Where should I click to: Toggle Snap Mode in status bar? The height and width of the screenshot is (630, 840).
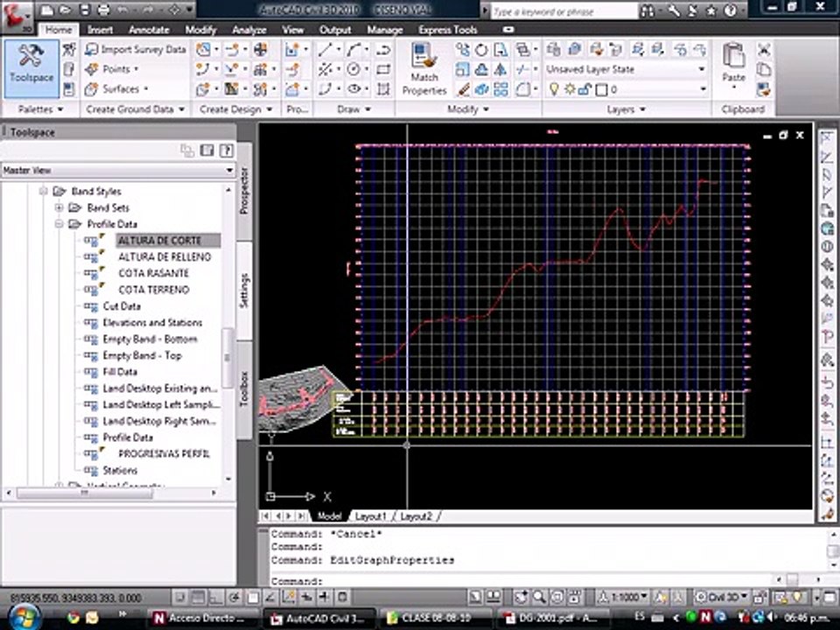coord(180,597)
